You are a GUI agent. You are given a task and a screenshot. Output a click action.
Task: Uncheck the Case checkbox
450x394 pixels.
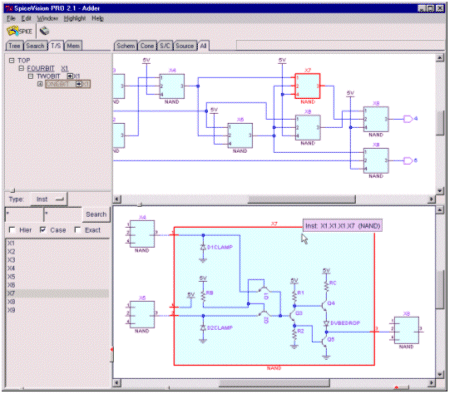coord(43,230)
